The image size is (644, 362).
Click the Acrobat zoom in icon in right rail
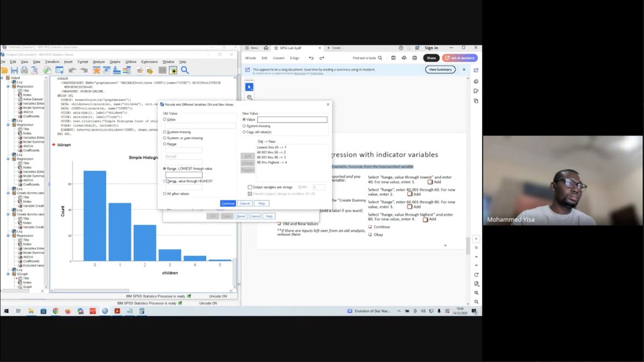click(477, 292)
